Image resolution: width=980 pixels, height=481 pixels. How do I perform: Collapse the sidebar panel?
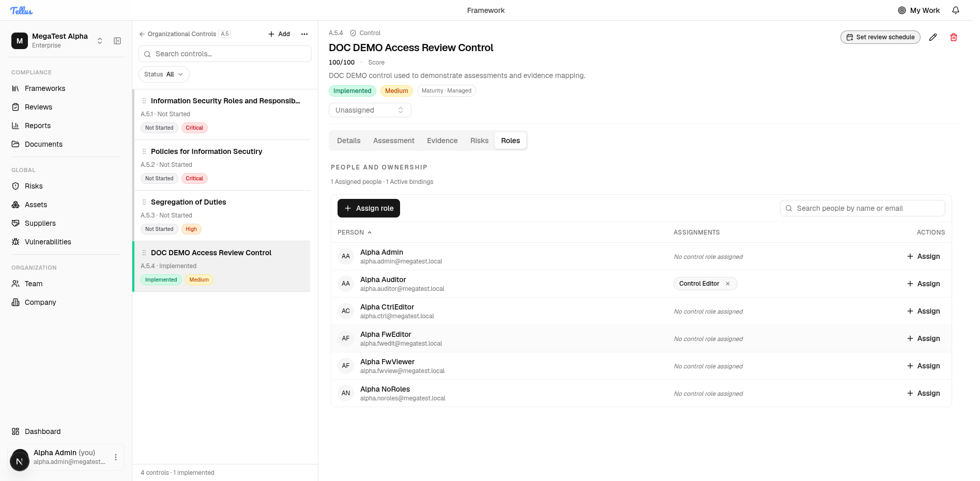[x=117, y=41]
